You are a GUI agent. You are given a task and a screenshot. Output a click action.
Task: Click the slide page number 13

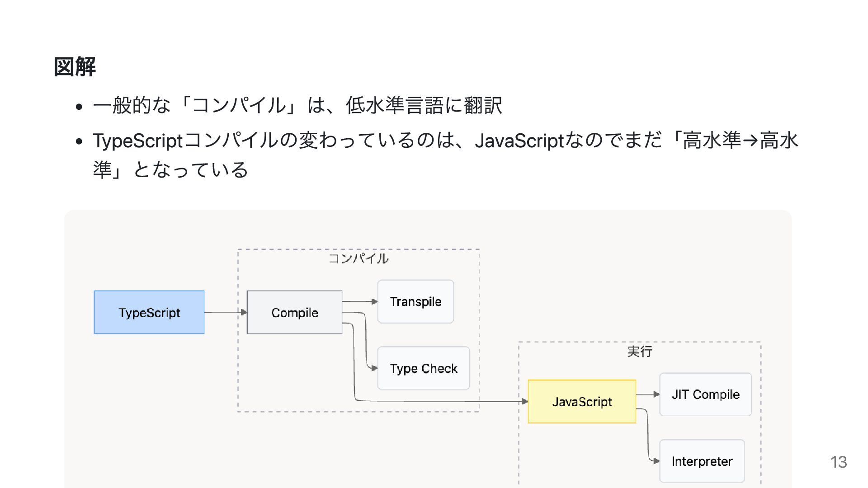(839, 462)
